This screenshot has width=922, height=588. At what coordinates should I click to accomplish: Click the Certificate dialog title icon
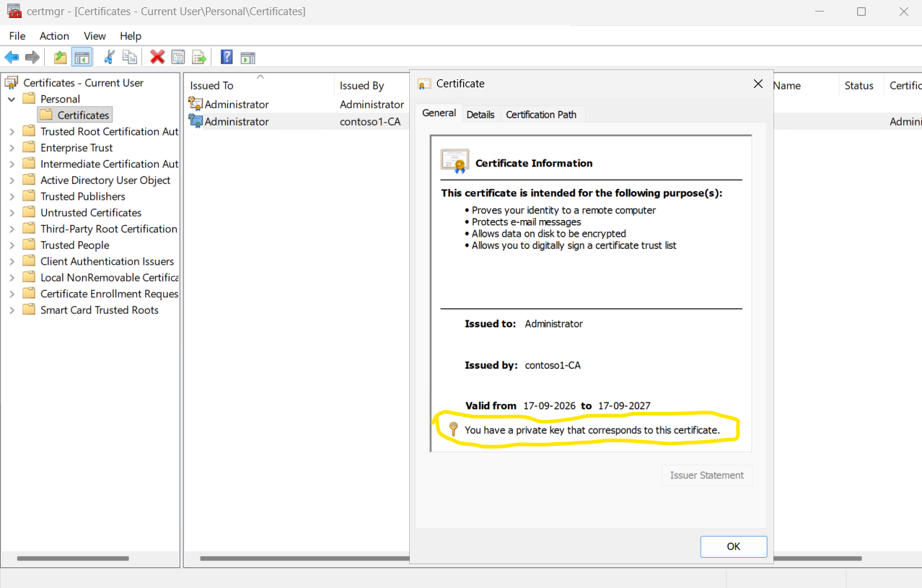coord(424,84)
